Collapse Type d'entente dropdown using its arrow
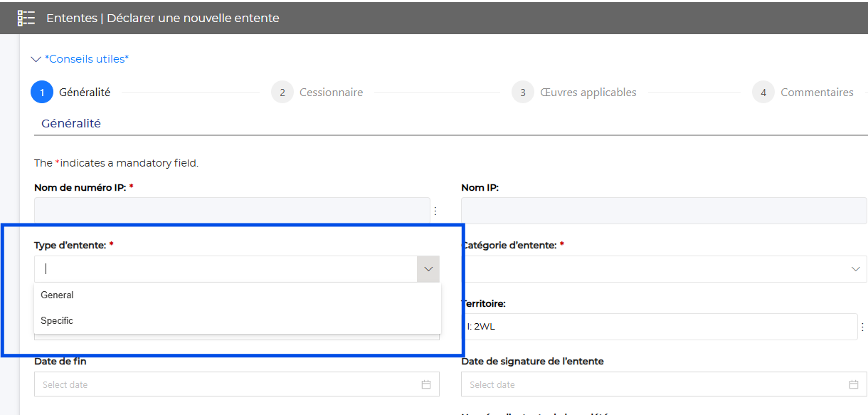868x415 pixels. tap(428, 269)
